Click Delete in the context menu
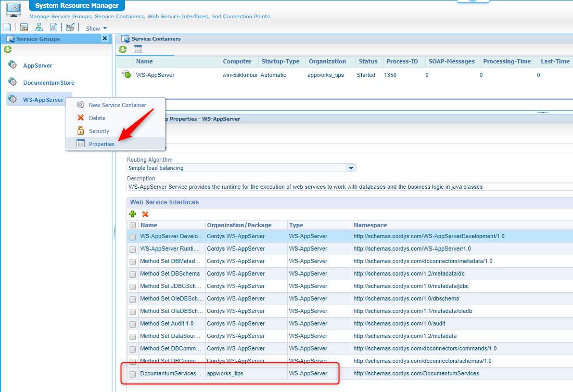Viewport: 573px width, 392px height. tap(97, 118)
